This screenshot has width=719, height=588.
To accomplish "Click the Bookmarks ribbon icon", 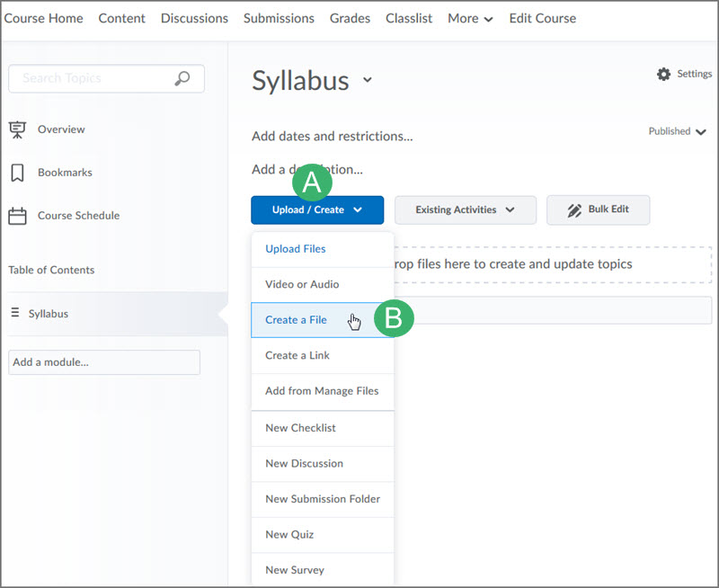I will pyautogui.click(x=17, y=173).
